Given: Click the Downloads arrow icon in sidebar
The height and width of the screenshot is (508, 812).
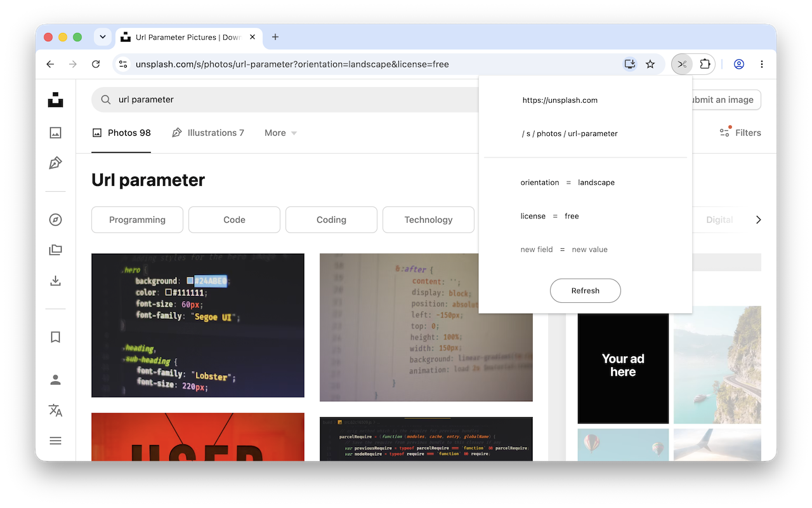Looking at the screenshot, I should 56,281.
